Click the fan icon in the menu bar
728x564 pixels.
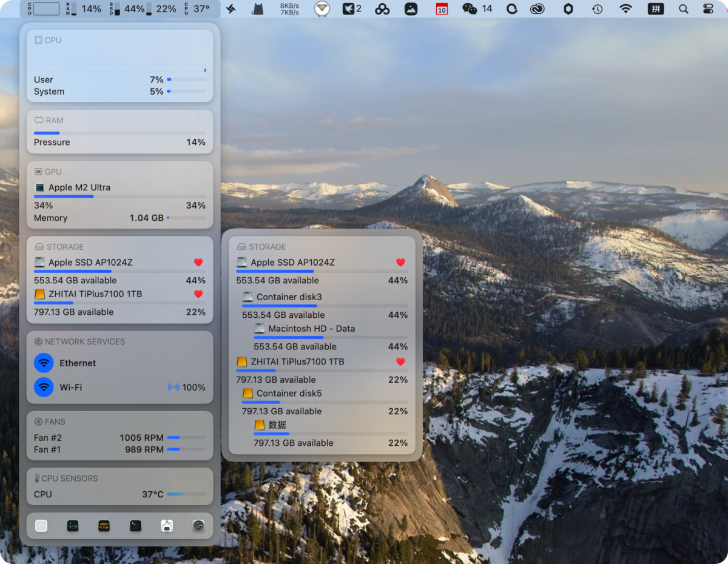[x=231, y=9]
